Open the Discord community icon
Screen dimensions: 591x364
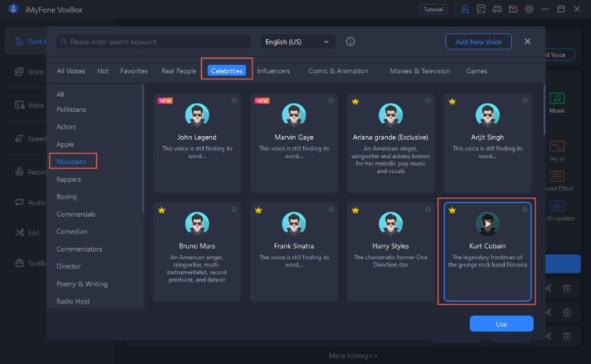497,9
